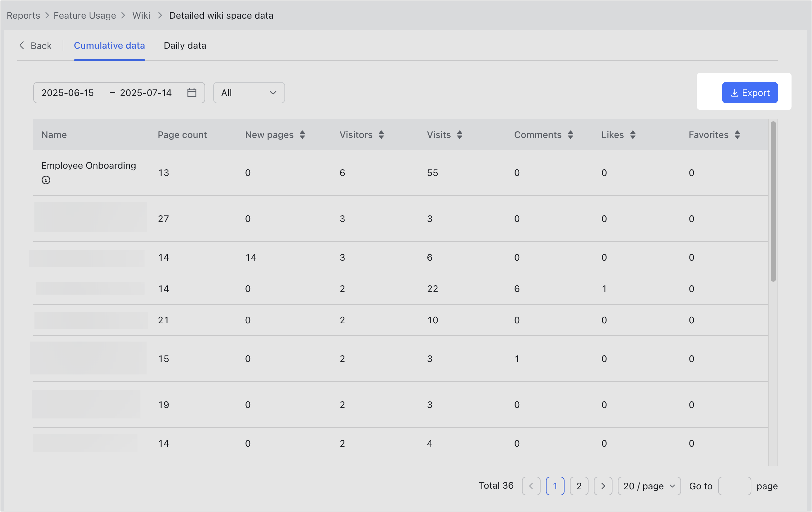Click page count 19 cell
This screenshot has width=812, height=512.
point(163,405)
